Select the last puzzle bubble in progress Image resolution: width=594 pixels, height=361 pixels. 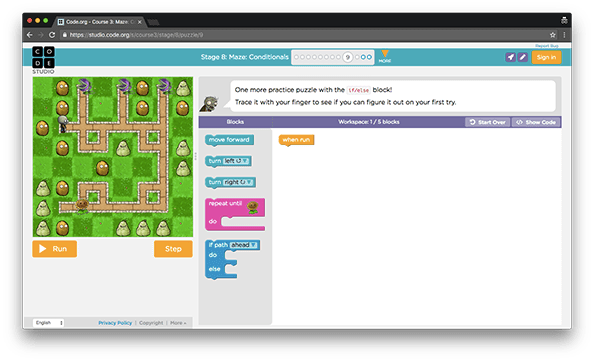[369, 57]
